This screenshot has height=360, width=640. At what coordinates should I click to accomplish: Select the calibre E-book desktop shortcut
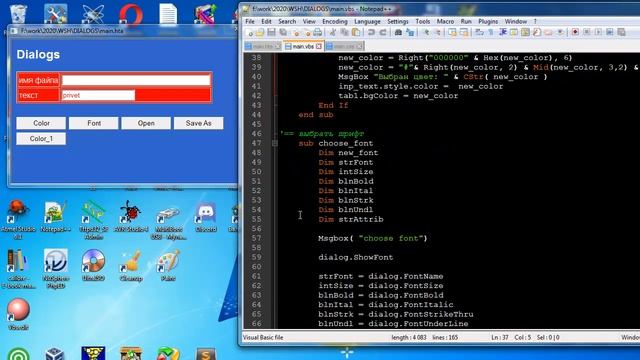click(x=18, y=269)
